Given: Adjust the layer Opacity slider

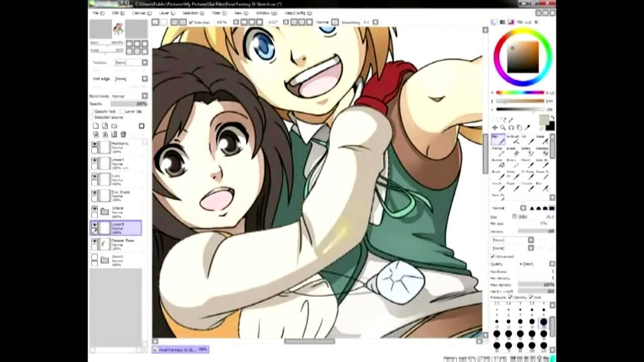Looking at the screenshot, I should (x=129, y=104).
